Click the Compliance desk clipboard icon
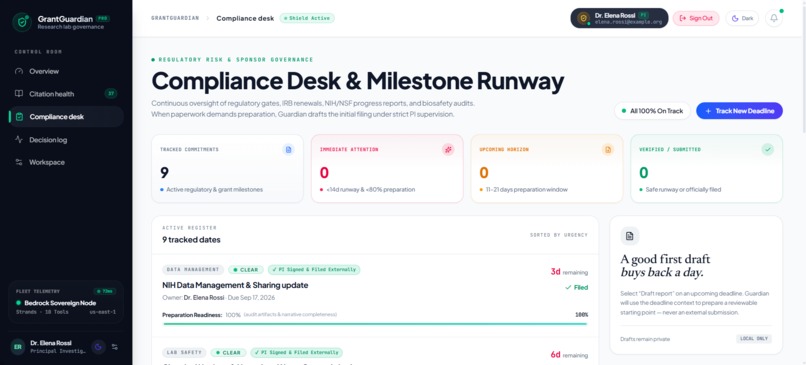The height and width of the screenshot is (365, 806). tap(19, 117)
